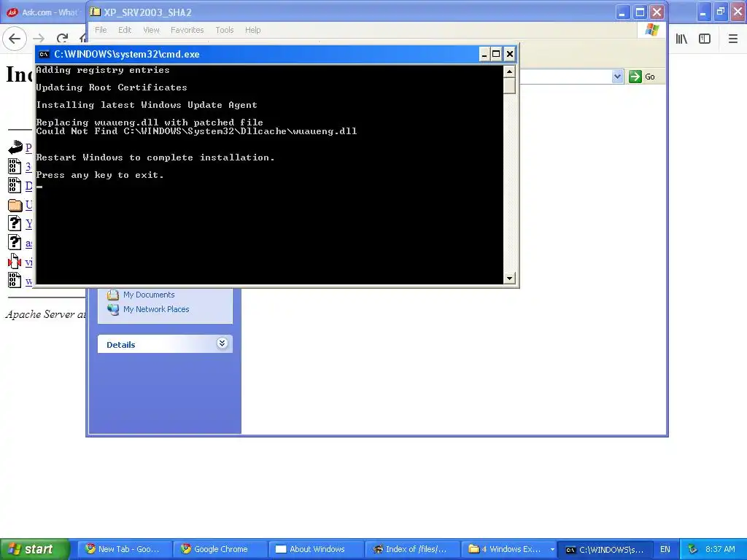
Task: Click the cmd.exe title bar icon
Action: click(44, 54)
